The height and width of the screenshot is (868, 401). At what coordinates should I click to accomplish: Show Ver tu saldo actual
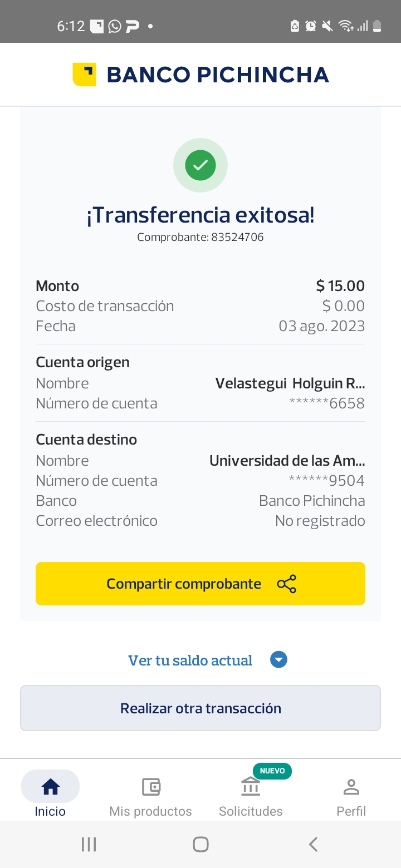click(x=190, y=660)
